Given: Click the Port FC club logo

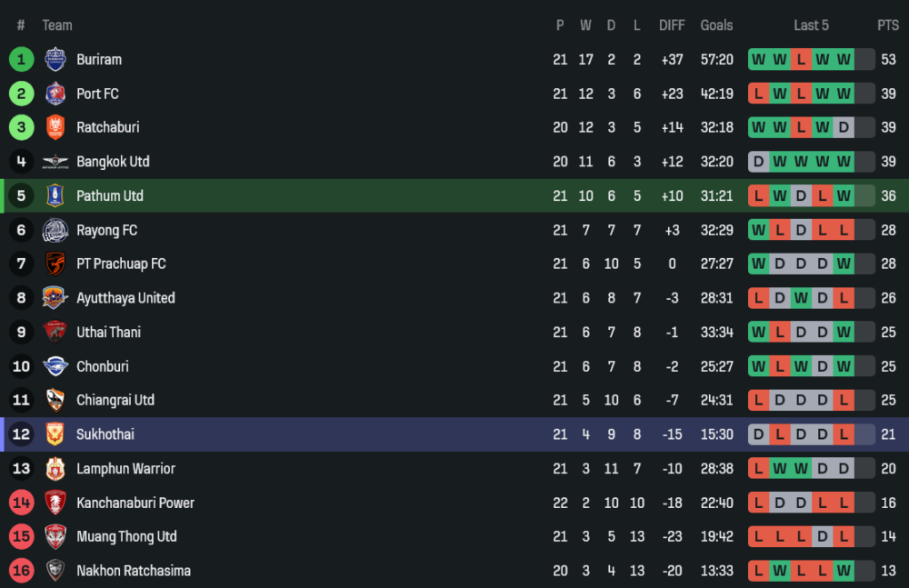Looking at the screenshot, I should (x=55, y=94).
